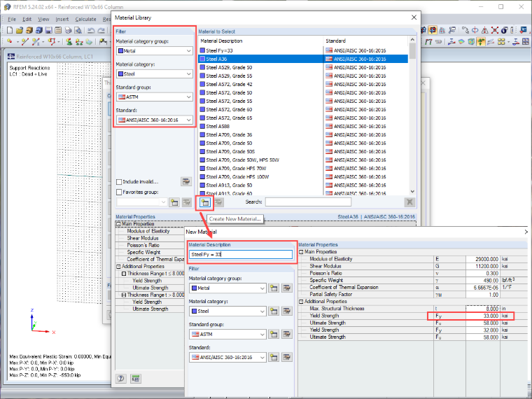The width and height of the screenshot is (532, 399).
Task: Click the help question mark icon in Material Library
Action: coord(121,379)
